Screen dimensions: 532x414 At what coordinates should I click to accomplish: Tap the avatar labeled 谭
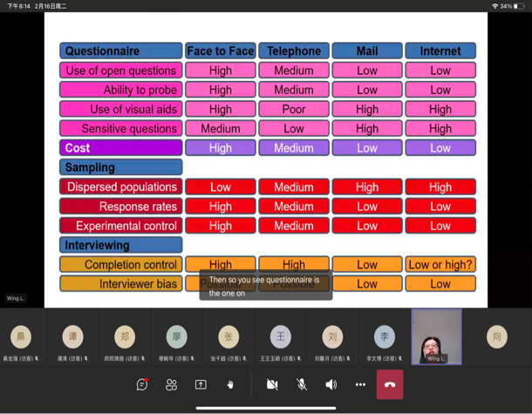click(73, 336)
